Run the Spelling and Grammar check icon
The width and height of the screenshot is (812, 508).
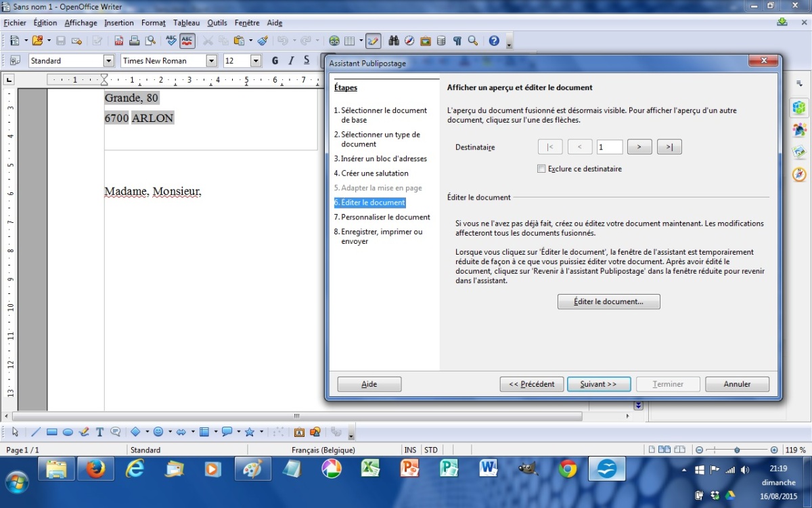(x=171, y=41)
